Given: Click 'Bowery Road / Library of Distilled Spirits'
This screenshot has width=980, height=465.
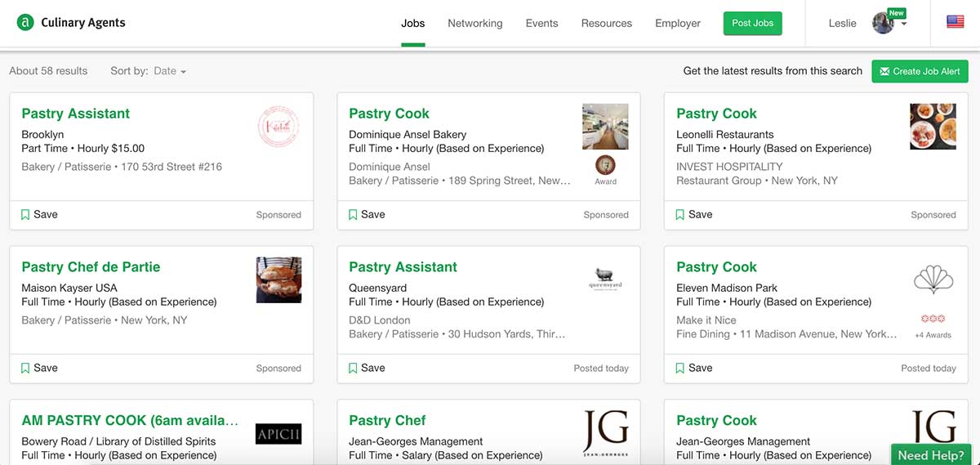Looking at the screenshot, I should 118,441.
